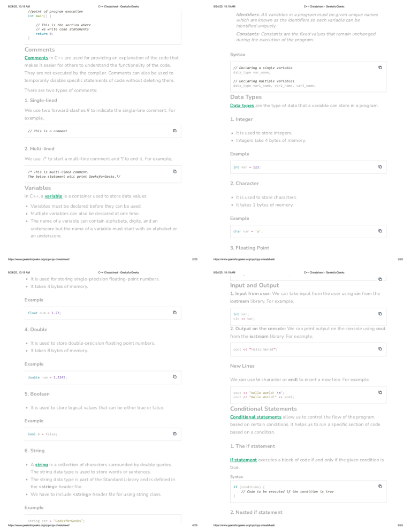The width and height of the screenshot is (411, 532).
Task: Copy the float num = 1.23 example
Action: tap(174, 313)
